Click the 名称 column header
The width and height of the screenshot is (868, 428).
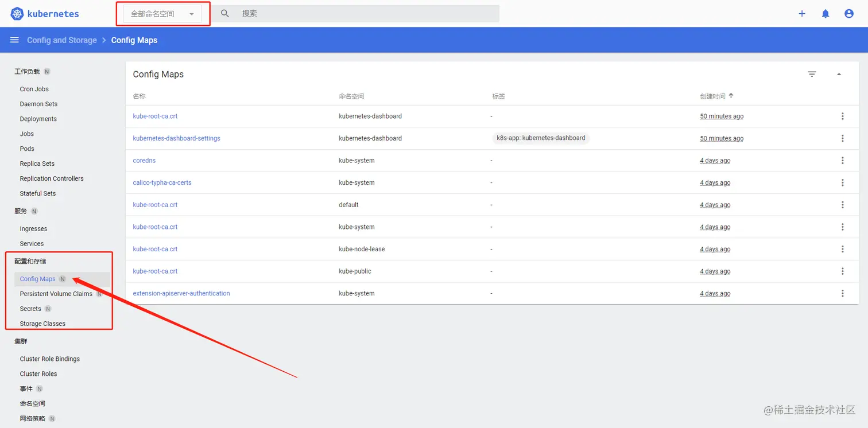click(139, 96)
